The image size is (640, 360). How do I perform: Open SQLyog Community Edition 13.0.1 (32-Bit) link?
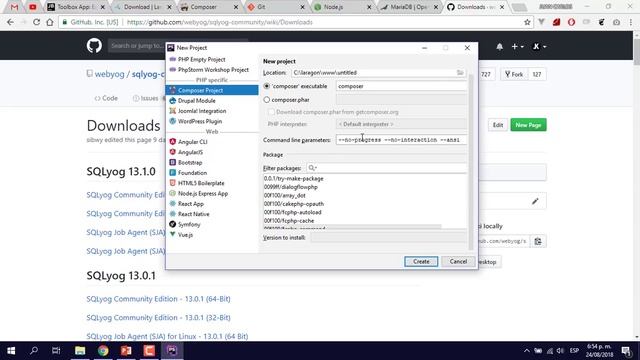(158, 318)
